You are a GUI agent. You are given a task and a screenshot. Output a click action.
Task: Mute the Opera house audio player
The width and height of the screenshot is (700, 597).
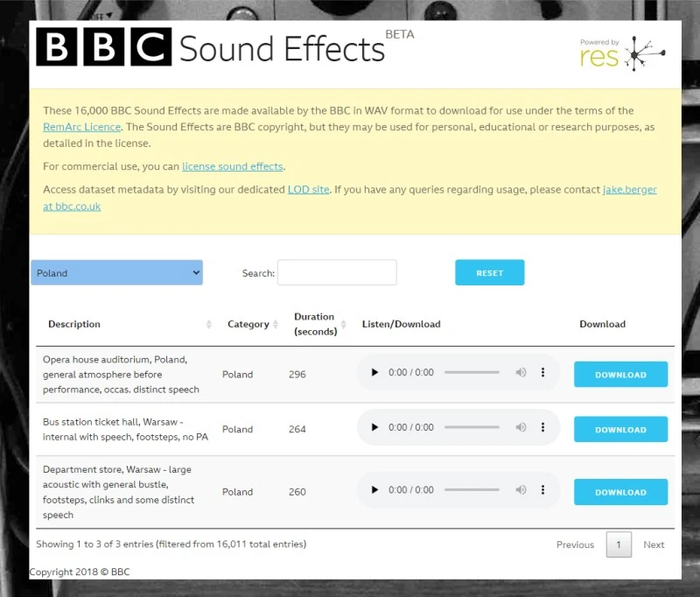click(521, 373)
